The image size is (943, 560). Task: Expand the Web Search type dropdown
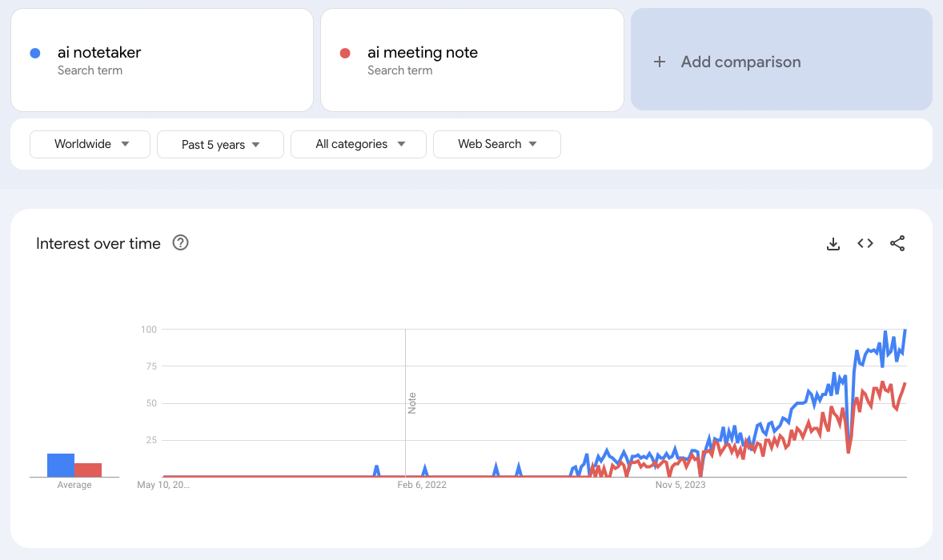(496, 144)
